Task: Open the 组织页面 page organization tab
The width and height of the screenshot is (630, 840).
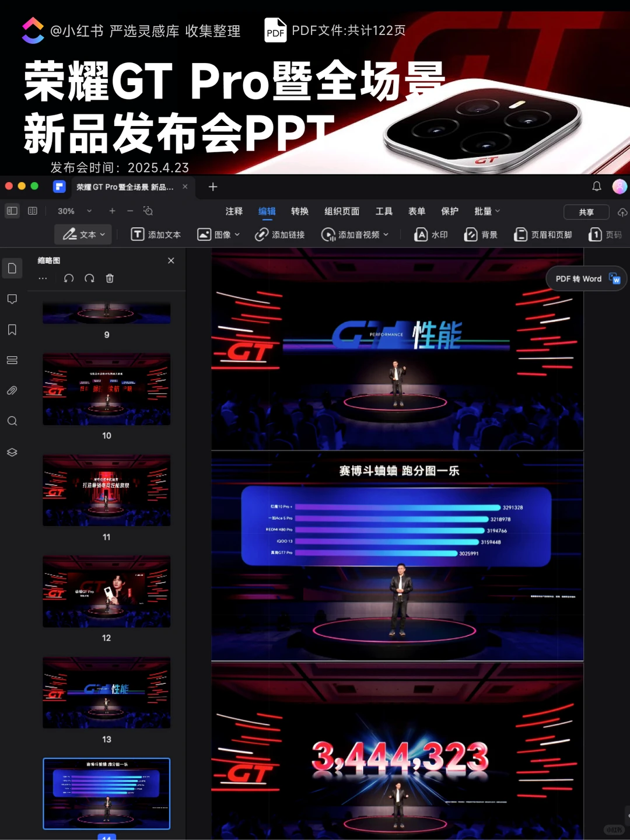Action: coord(341,211)
